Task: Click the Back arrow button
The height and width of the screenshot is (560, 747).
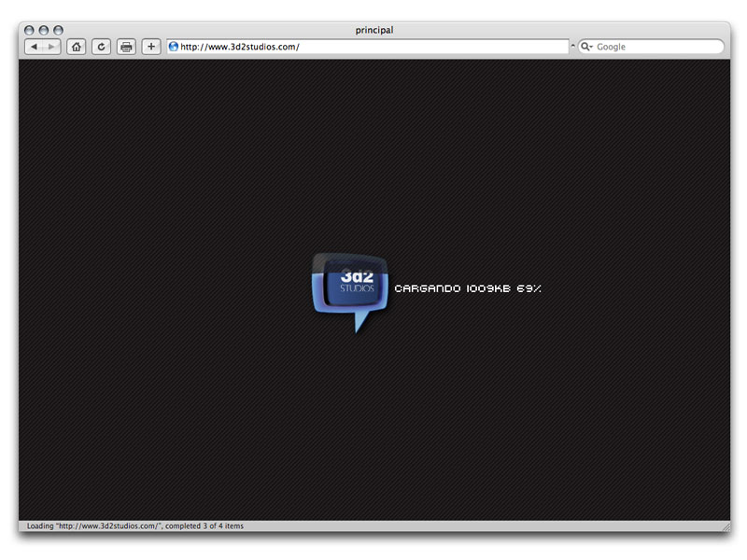Action: pos(34,47)
